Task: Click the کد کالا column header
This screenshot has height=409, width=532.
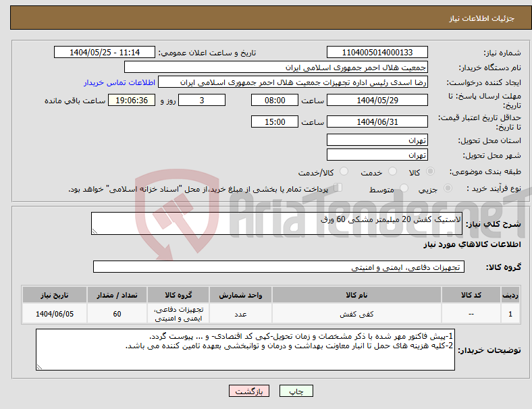Action: [471, 295]
